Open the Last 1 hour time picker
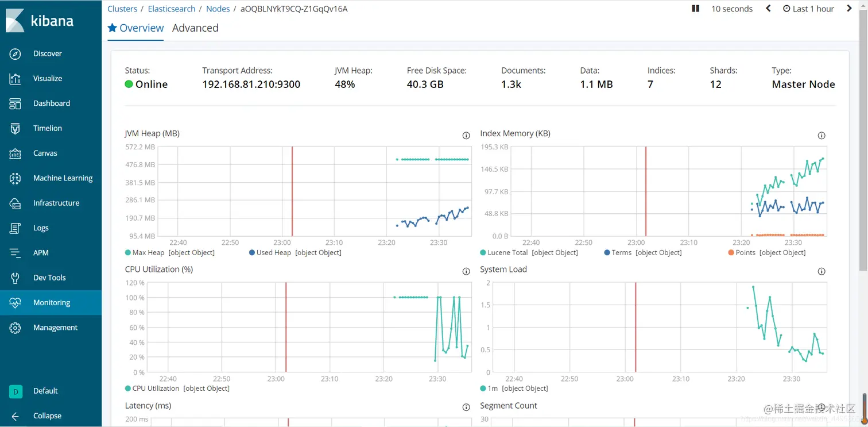 (808, 9)
